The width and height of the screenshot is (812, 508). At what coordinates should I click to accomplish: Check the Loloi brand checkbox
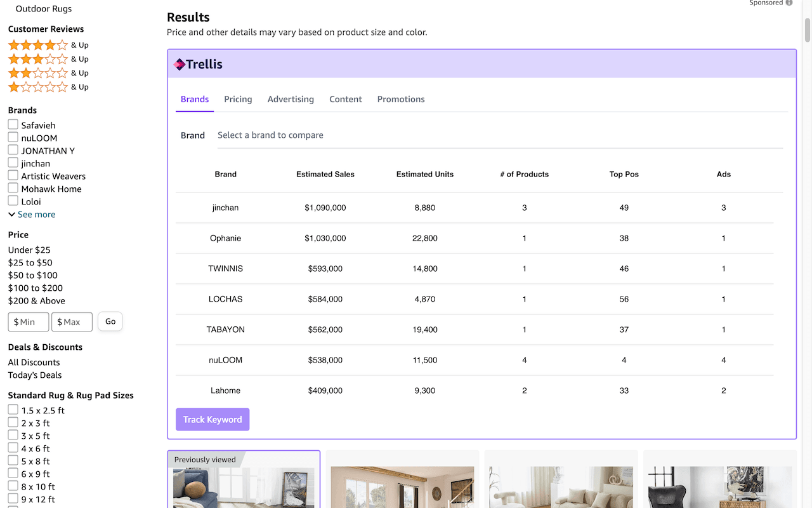(x=13, y=201)
